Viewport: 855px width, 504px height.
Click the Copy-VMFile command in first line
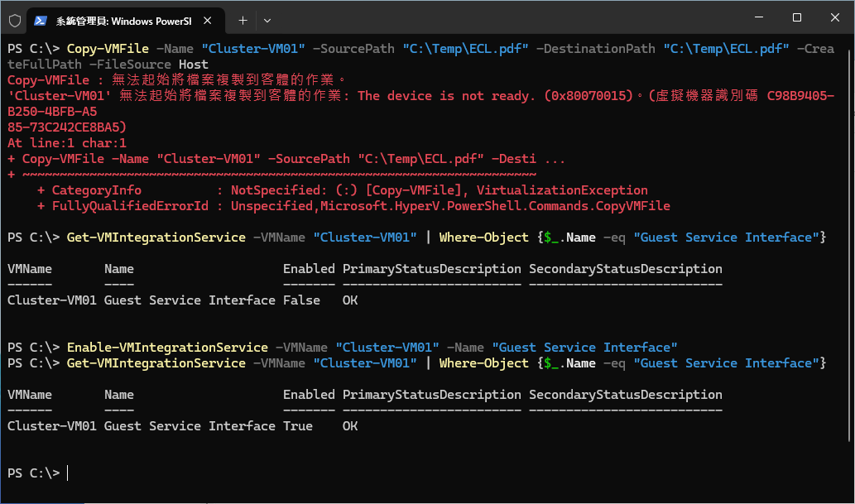pos(108,49)
